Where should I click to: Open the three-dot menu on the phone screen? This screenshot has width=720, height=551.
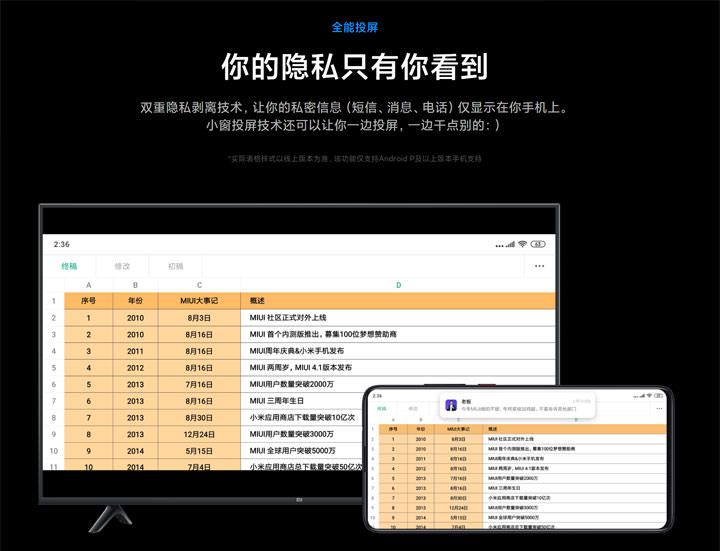click(x=659, y=409)
